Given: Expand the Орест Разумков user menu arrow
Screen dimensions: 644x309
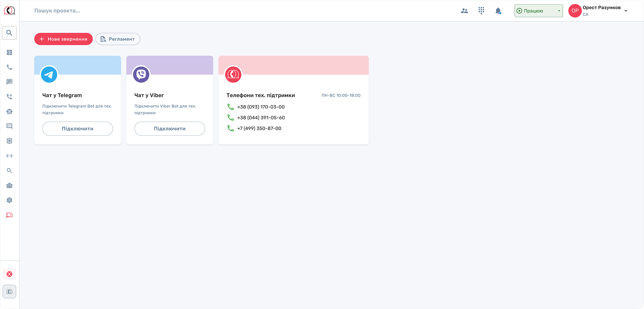Looking at the screenshot, I should pyautogui.click(x=626, y=11).
